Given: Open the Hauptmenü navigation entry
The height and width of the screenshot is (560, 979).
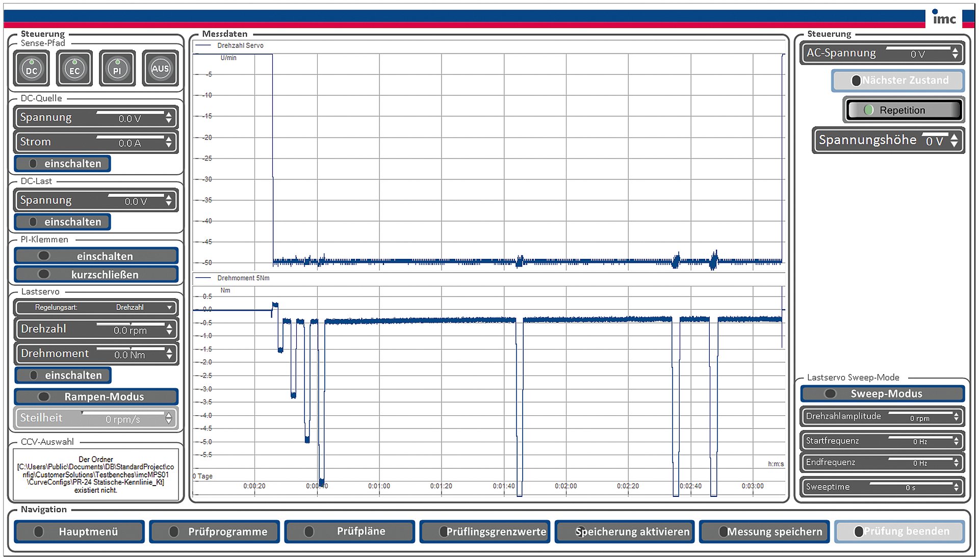Looking at the screenshot, I should (79, 531).
